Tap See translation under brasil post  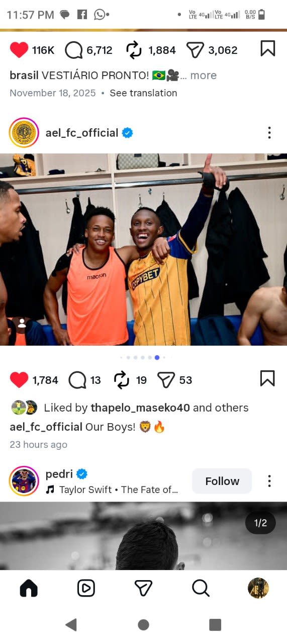143,93
